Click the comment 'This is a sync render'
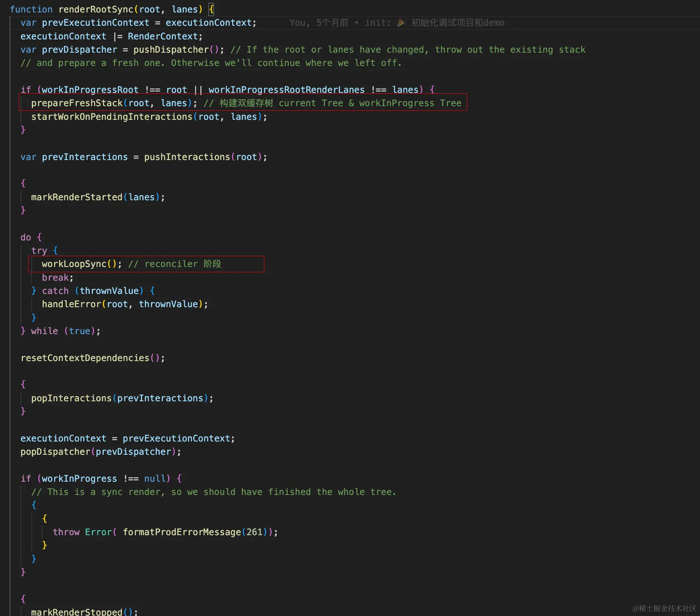The image size is (700, 616). pos(105,492)
